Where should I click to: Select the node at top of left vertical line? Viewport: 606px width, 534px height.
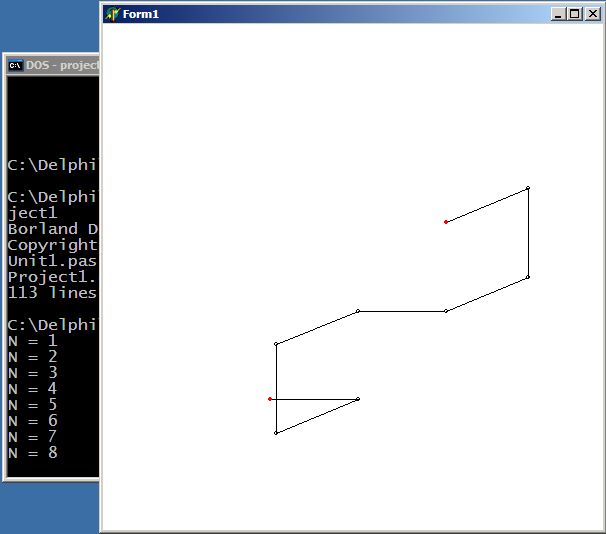point(276,344)
